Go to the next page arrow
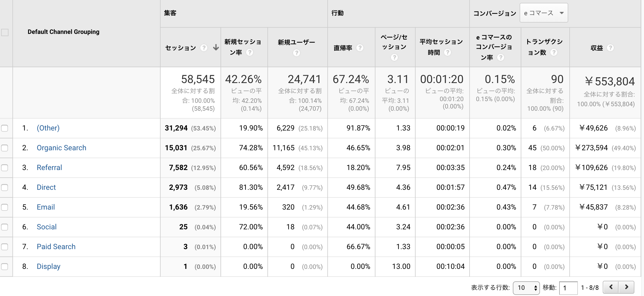This screenshot has width=644, height=296. point(626,287)
